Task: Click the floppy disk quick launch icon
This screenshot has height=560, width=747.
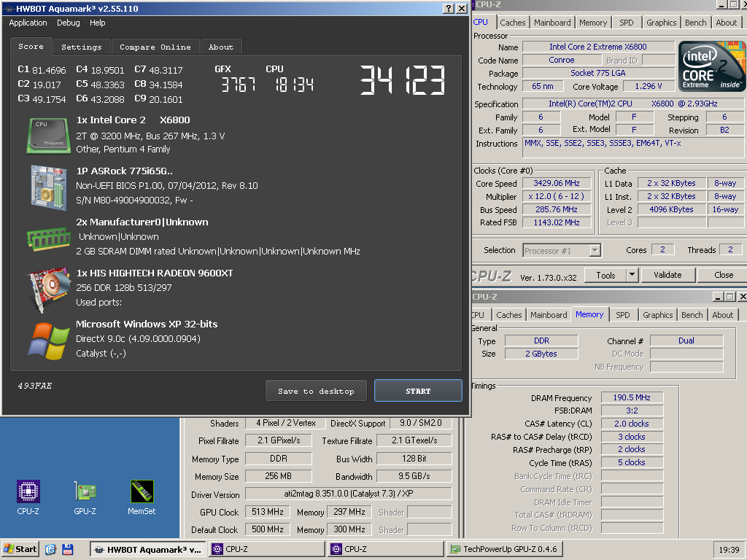Action: tap(68, 549)
